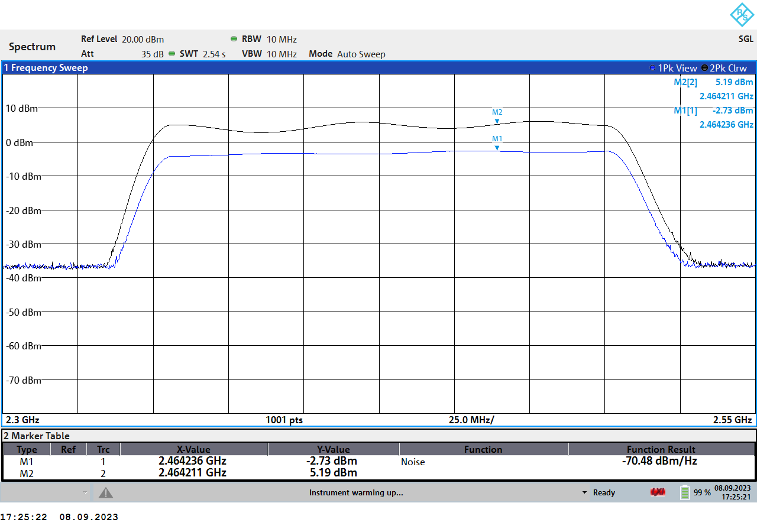757x532 pixels.
Task: Click the Ref Level 20.00 dBm setting
Action: click(x=122, y=39)
